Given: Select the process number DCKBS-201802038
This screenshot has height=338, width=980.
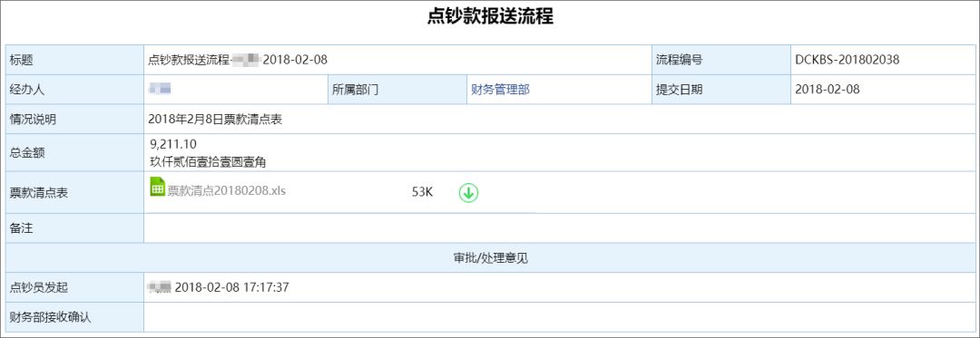Looking at the screenshot, I should point(847,60).
